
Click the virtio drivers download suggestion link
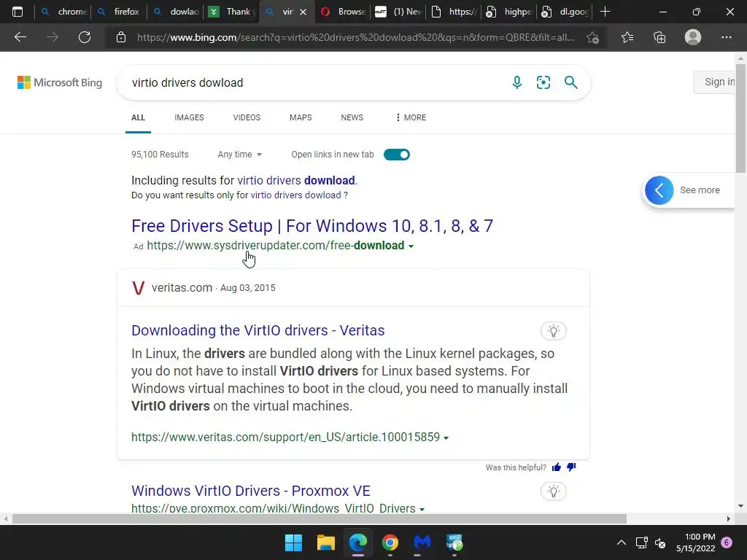296,181
